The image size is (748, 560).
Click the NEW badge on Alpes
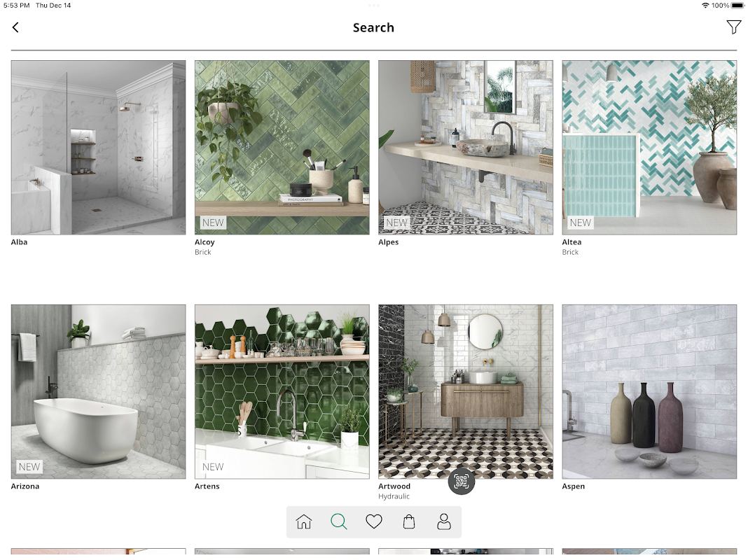[396, 223]
